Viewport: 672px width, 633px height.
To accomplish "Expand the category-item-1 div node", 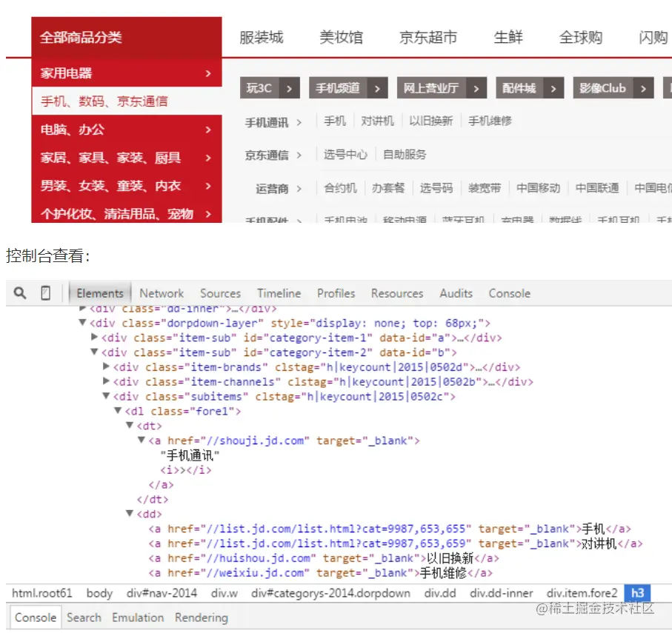I will click(94, 337).
